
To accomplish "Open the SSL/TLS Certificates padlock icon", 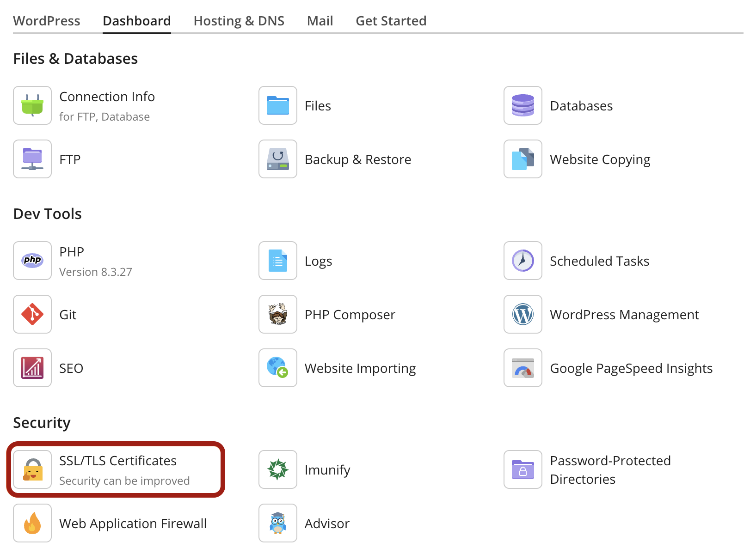I will click(x=32, y=469).
